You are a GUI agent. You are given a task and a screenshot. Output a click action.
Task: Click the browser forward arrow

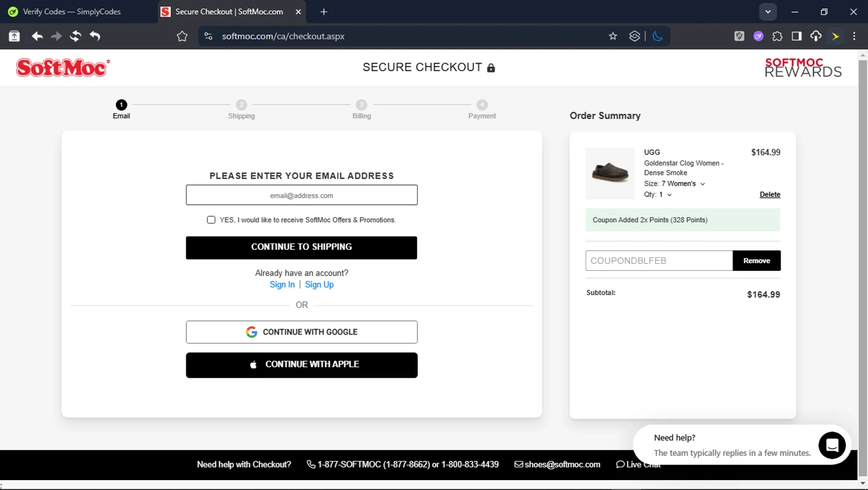click(56, 36)
